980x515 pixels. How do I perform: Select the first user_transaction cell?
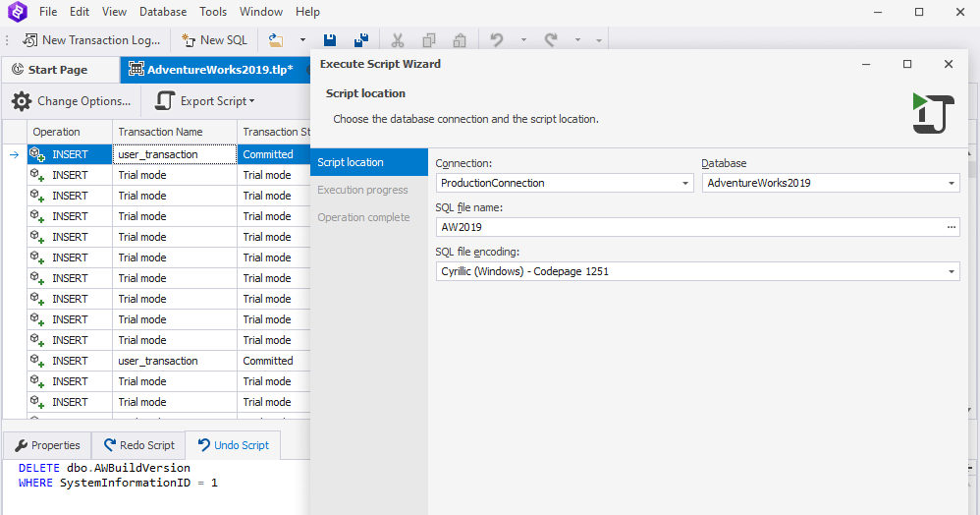point(175,154)
